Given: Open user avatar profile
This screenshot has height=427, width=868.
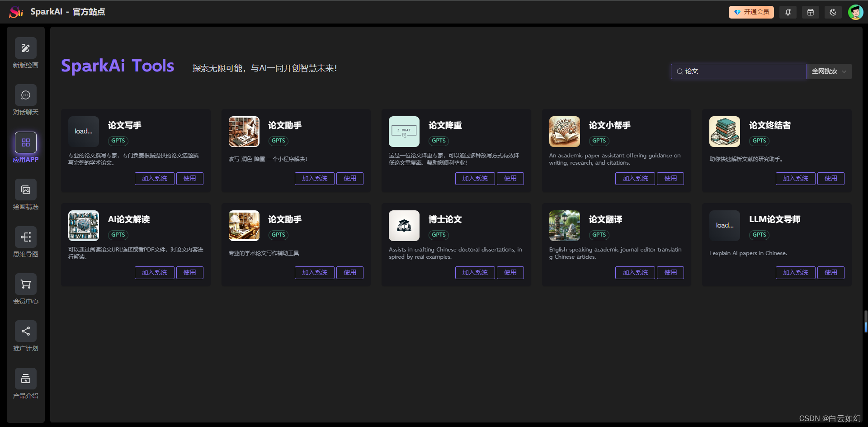Looking at the screenshot, I should [855, 12].
